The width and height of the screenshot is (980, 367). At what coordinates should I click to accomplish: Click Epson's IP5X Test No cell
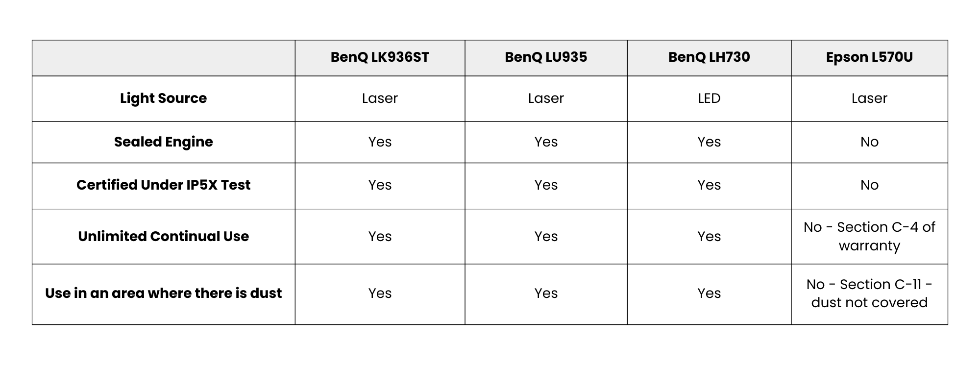(x=869, y=185)
